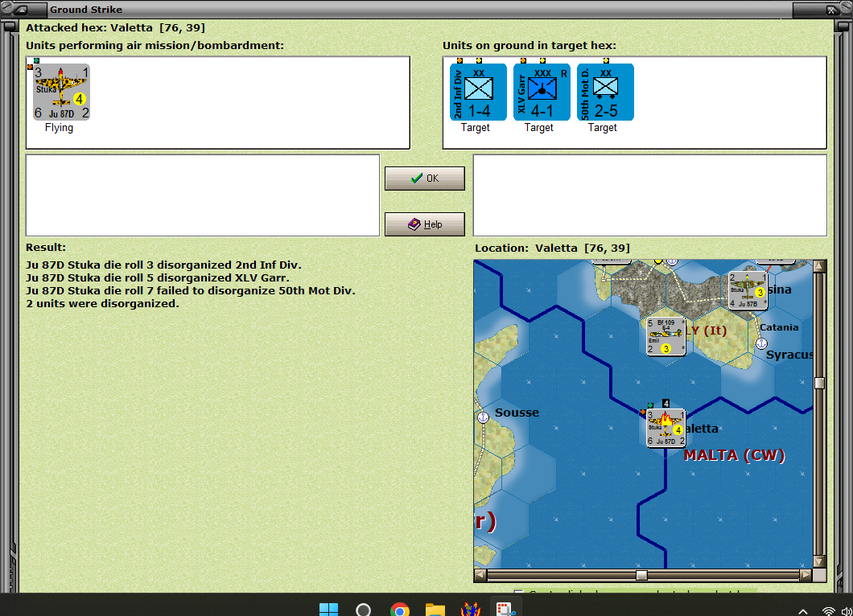This screenshot has height=616, width=853.
Task: Click the empty left result list box
Action: (x=203, y=195)
